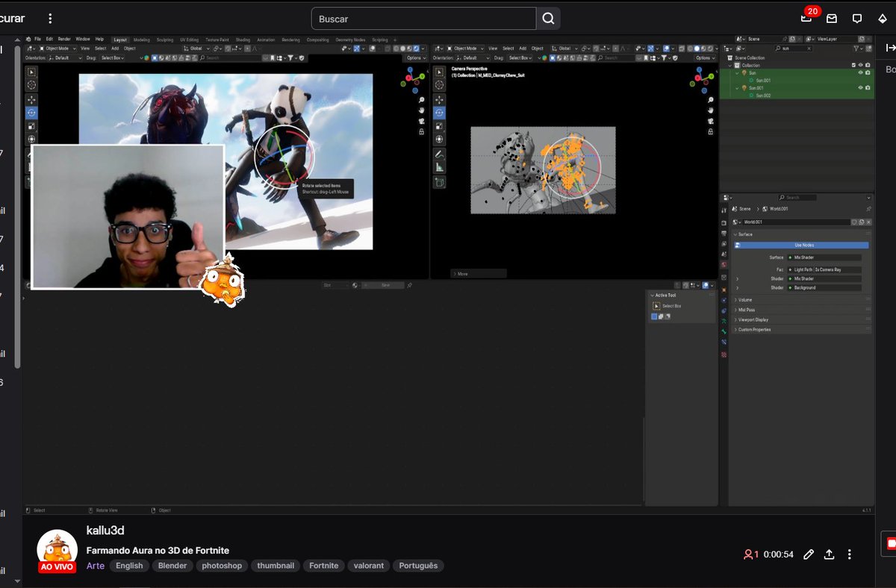Image resolution: width=896 pixels, height=588 pixels.
Task: Open Object Mode dropdown in Camera Perspective viewport
Action: click(465, 49)
